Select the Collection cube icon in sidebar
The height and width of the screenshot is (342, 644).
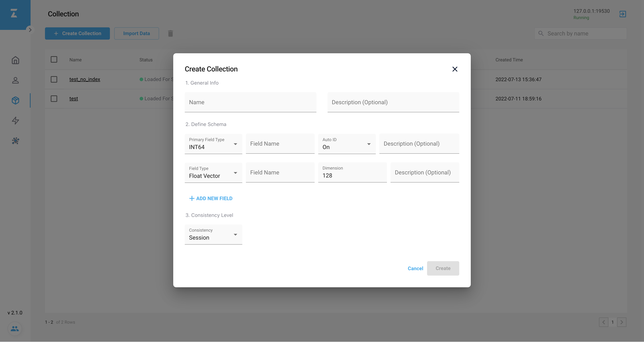click(x=15, y=101)
